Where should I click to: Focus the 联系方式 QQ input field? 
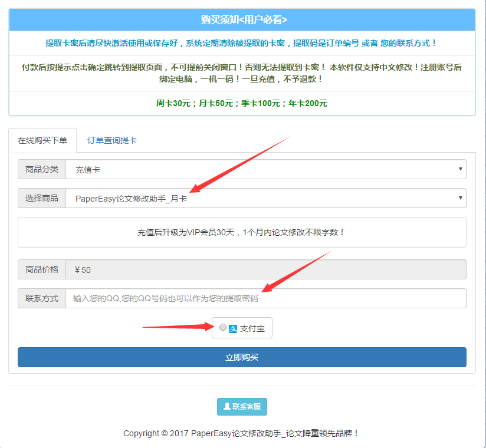(266, 298)
